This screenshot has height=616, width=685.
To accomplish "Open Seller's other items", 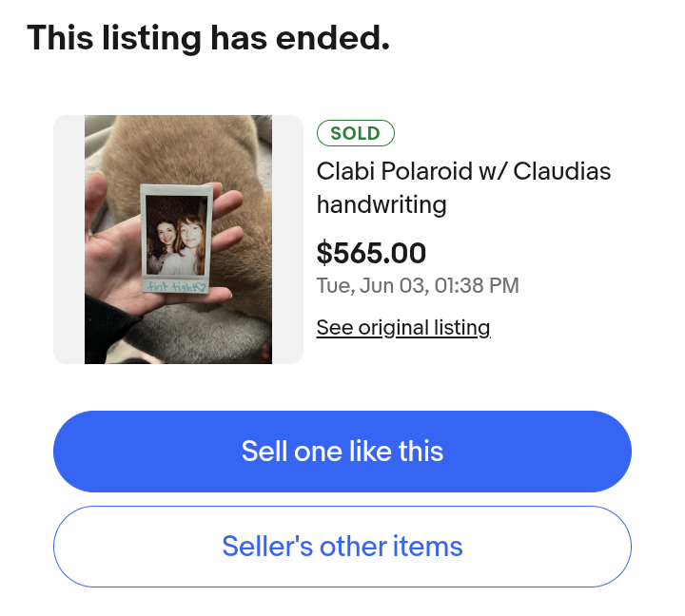I will 342,547.
